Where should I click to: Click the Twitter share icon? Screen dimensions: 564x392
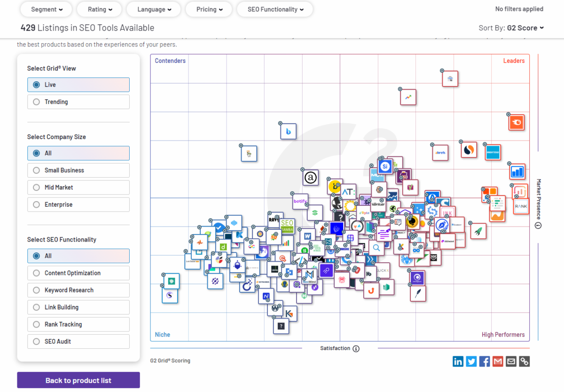coord(471,361)
